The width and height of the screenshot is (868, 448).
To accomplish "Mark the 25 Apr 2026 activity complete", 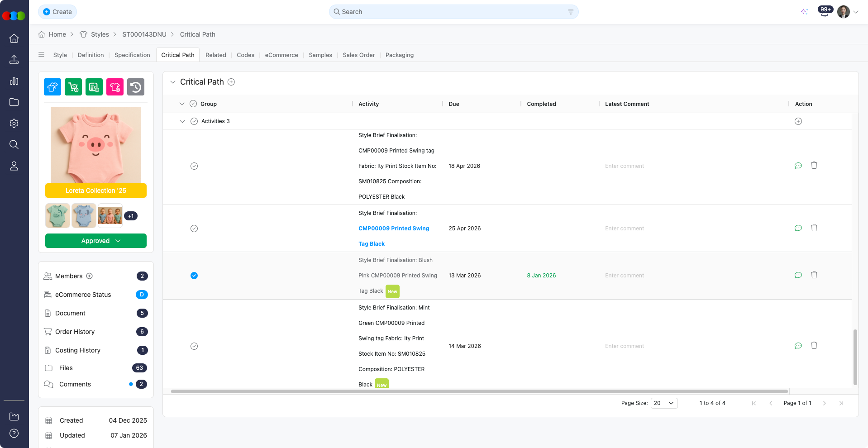I will click(194, 229).
